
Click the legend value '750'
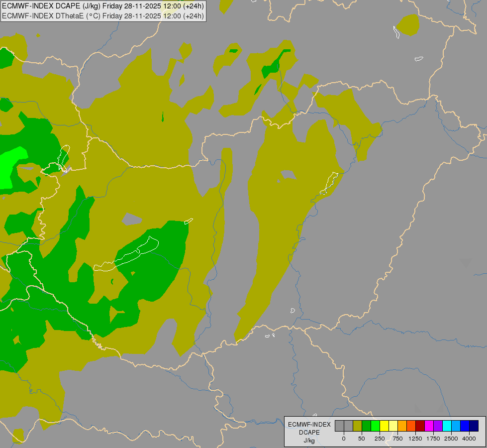[x=397, y=439]
